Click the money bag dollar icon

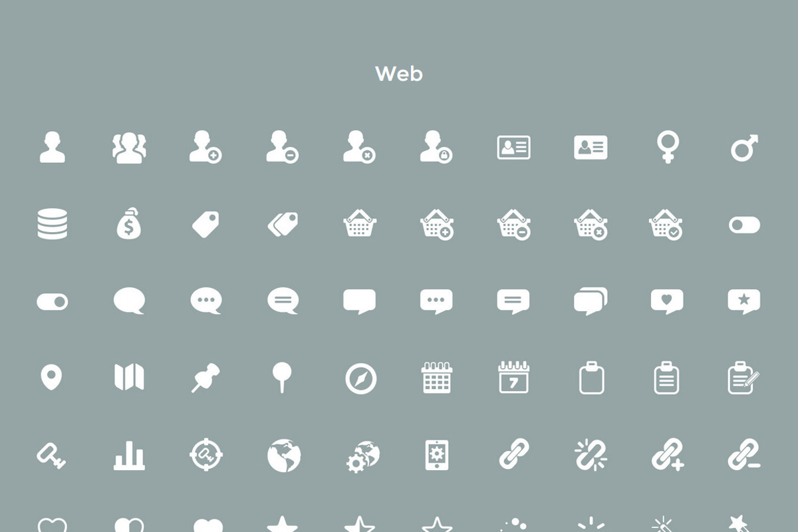(129, 223)
